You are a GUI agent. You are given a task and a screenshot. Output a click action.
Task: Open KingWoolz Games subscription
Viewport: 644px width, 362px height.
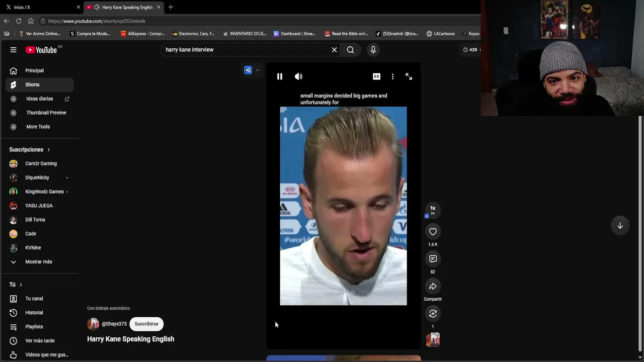tap(39, 192)
